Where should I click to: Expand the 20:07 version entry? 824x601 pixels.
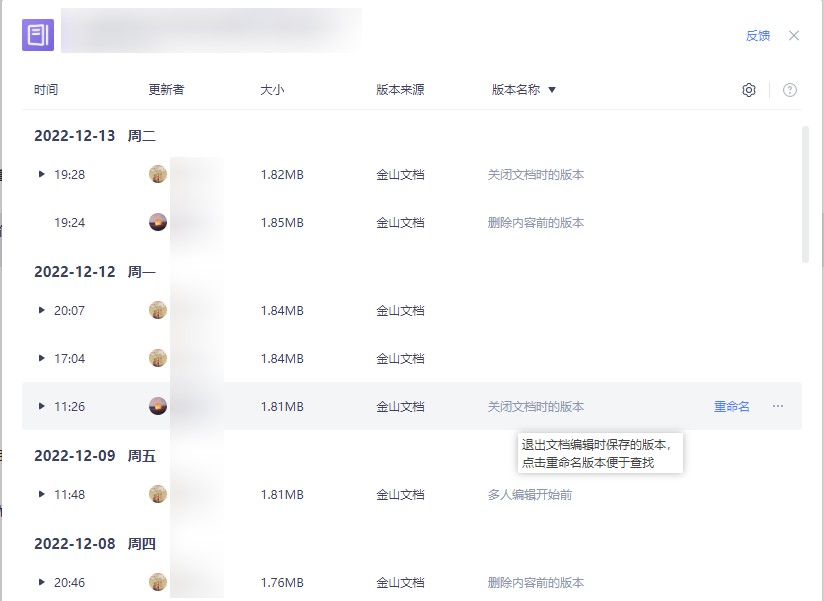point(41,310)
